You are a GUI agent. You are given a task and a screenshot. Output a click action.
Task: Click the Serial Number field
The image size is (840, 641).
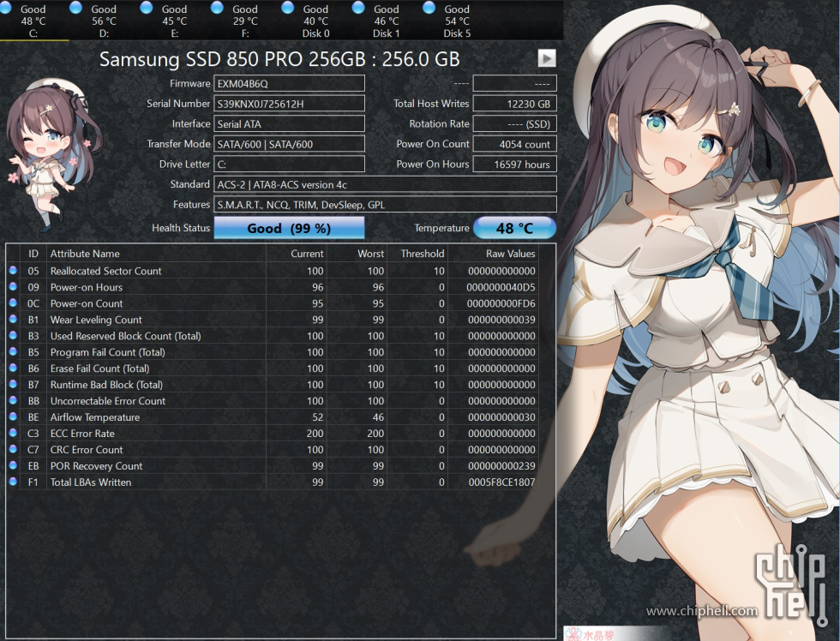pos(290,104)
